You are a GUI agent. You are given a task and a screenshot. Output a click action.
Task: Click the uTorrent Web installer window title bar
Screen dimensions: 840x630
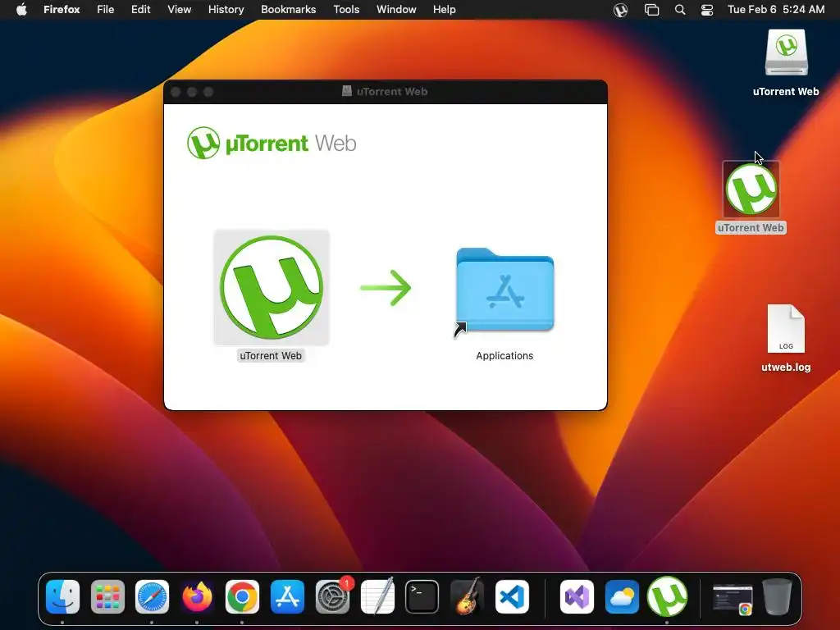[x=386, y=92]
